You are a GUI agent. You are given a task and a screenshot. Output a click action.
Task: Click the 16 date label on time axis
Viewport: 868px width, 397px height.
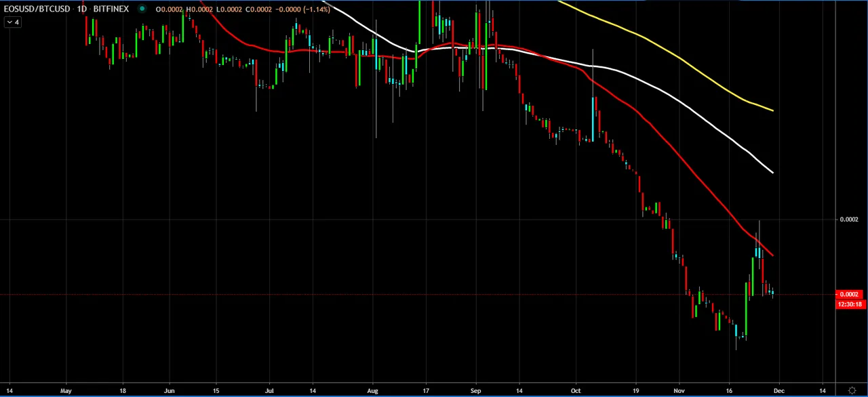[x=730, y=391]
